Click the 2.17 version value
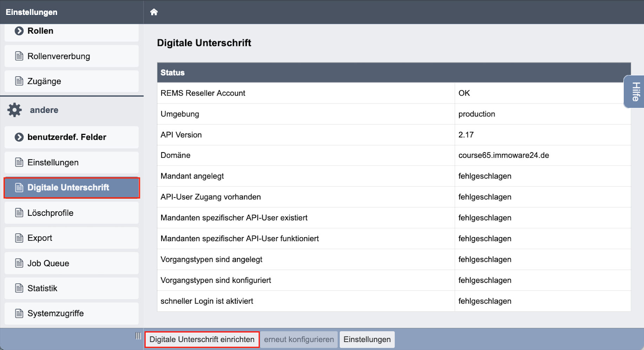Screen dimensions: 644x350 [x=466, y=135]
